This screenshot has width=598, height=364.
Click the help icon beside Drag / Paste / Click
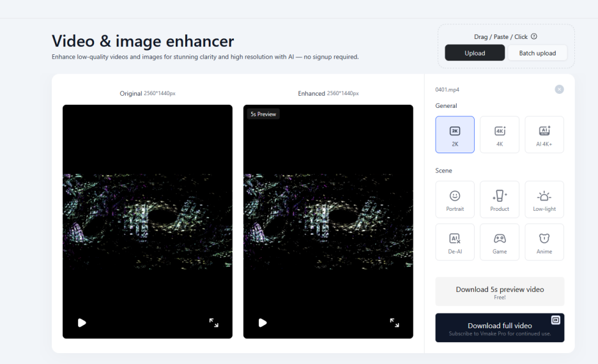pos(534,36)
